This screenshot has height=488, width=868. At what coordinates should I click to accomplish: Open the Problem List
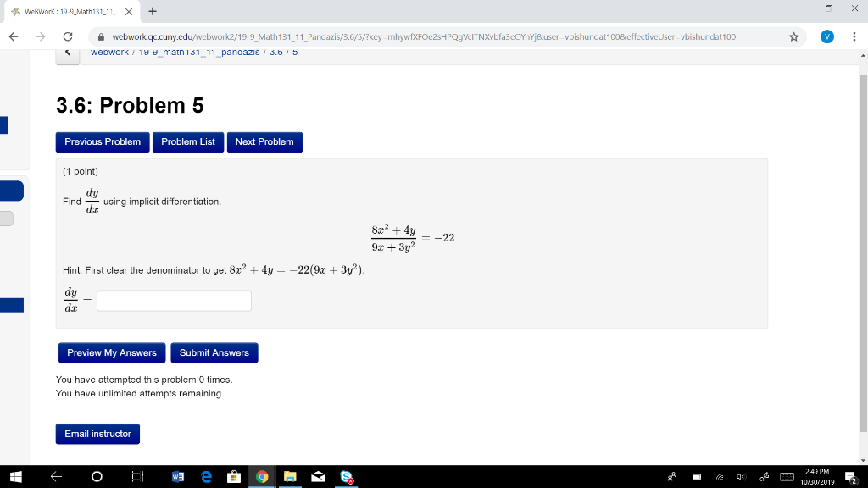(x=188, y=141)
